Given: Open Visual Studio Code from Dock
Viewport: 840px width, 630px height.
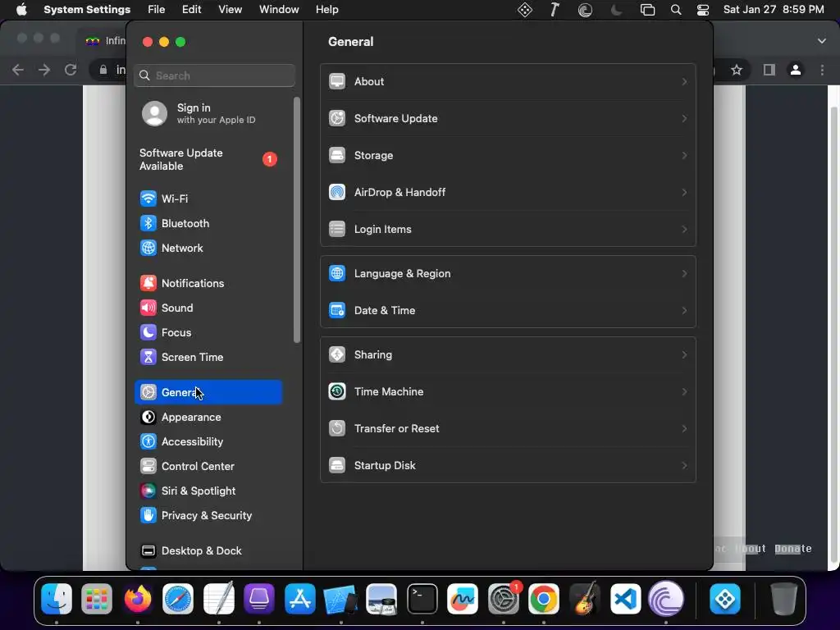Looking at the screenshot, I should [x=625, y=599].
